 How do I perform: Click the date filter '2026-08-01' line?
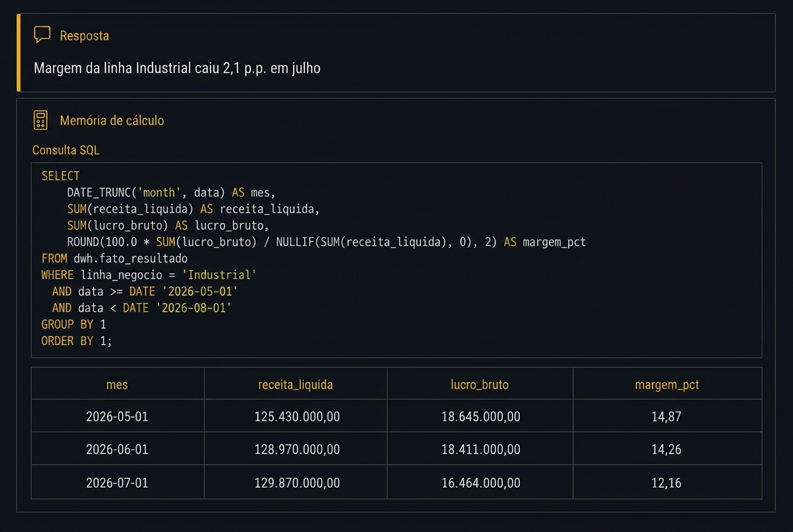(x=142, y=307)
